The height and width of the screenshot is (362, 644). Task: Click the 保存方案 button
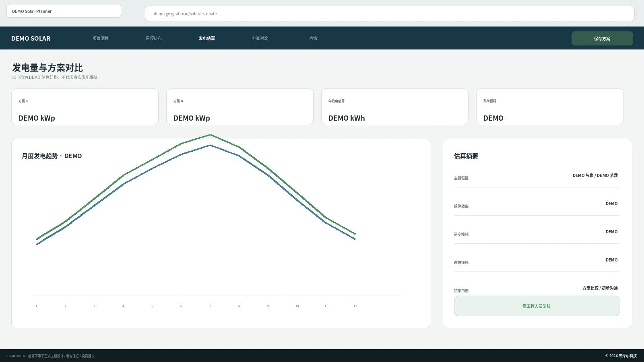[602, 39]
